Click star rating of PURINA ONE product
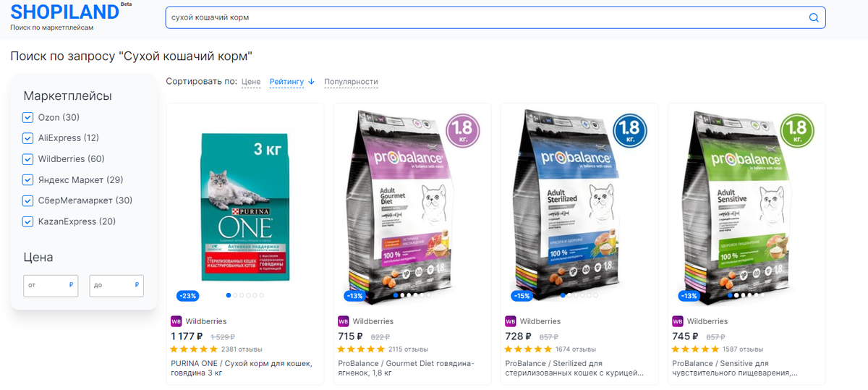This screenshot has height=390, width=868. point(194,349)
